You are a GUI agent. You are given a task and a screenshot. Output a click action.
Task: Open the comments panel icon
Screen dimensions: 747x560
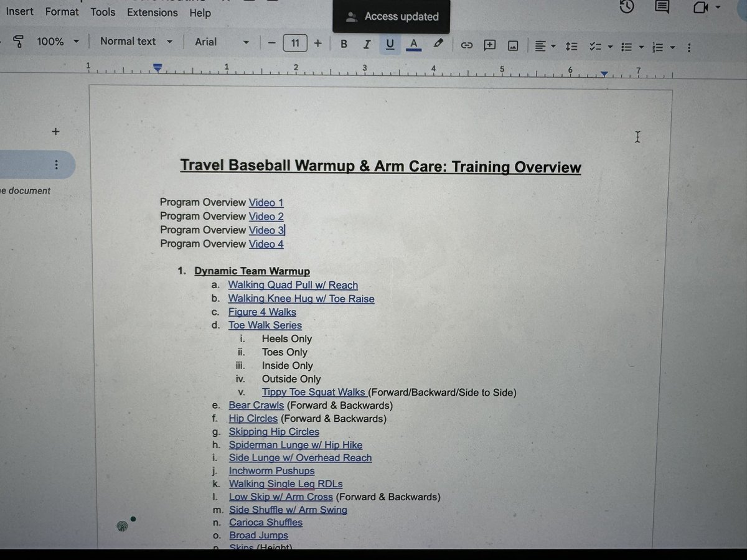pyautogui.click(x=662, y=7)
